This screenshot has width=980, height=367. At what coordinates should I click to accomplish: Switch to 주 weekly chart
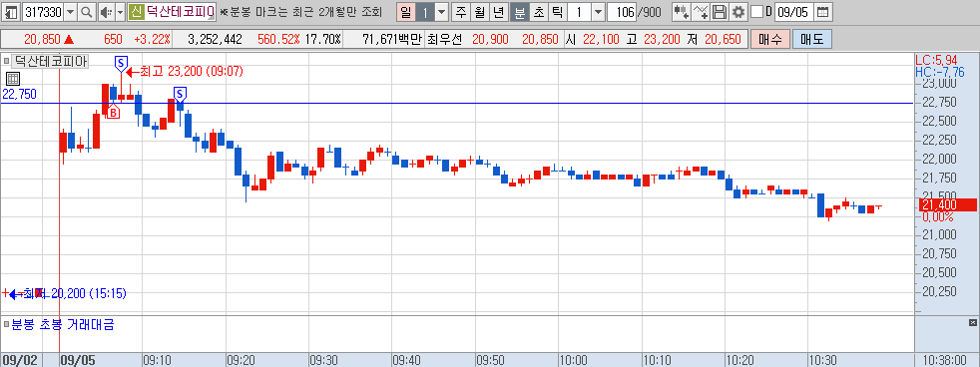click(461, 12)
